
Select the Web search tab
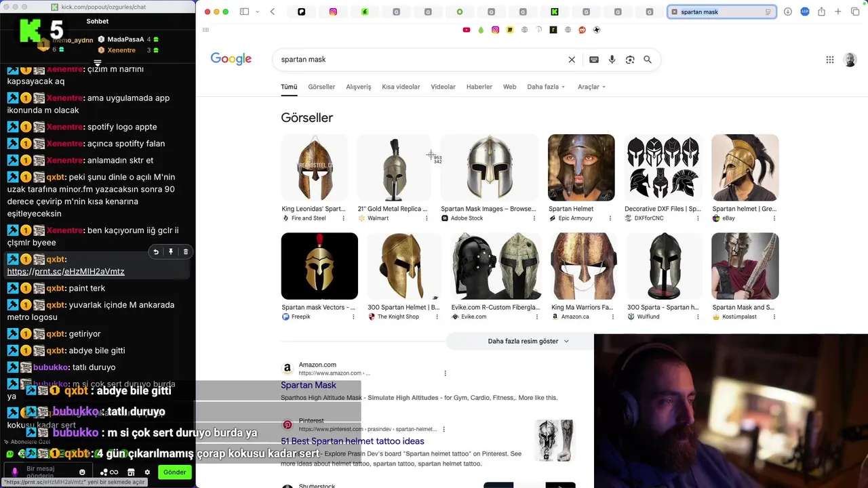[509, 87]
